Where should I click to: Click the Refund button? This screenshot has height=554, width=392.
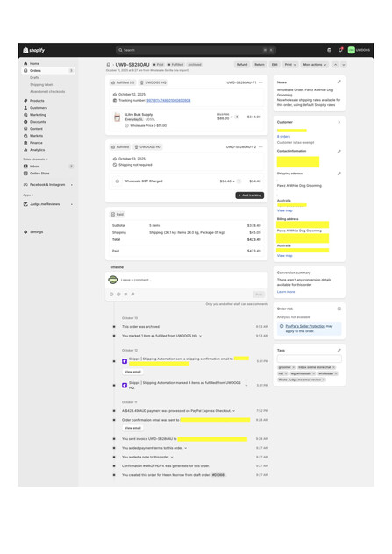pyautogui.click(x=242, y=65)
